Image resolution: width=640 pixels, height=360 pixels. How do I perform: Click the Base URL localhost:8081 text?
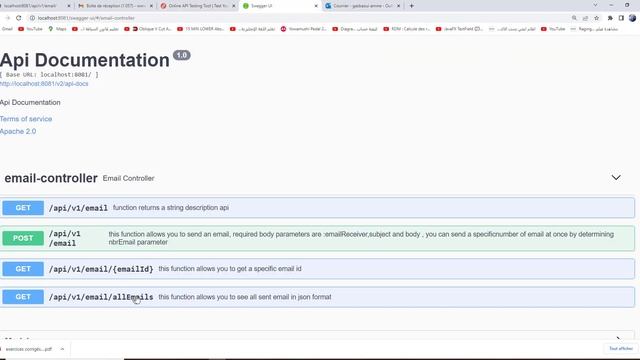[x=49, y=75]
